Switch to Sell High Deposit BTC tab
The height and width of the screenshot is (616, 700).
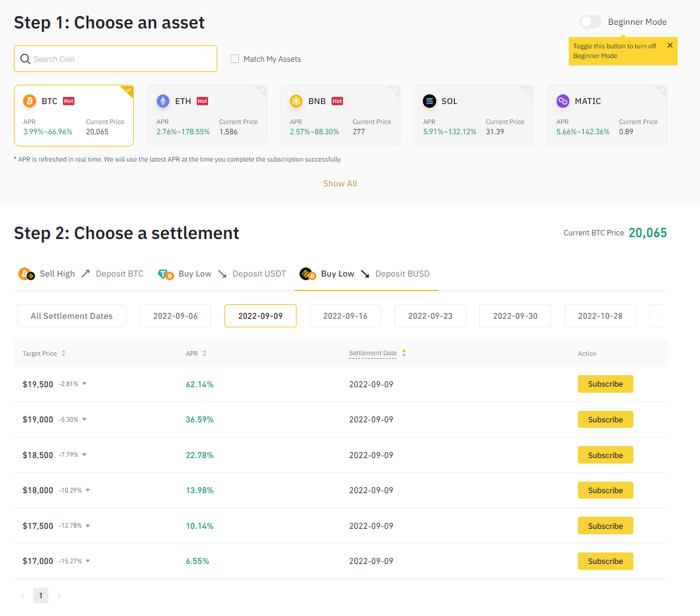(81, 274)
